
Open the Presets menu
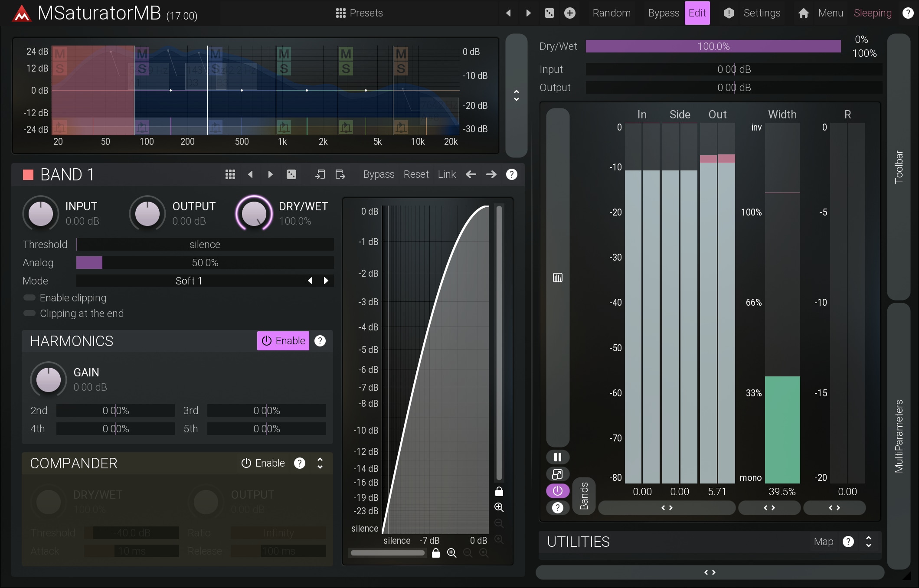pyautogui.click(x=359, y=13)
